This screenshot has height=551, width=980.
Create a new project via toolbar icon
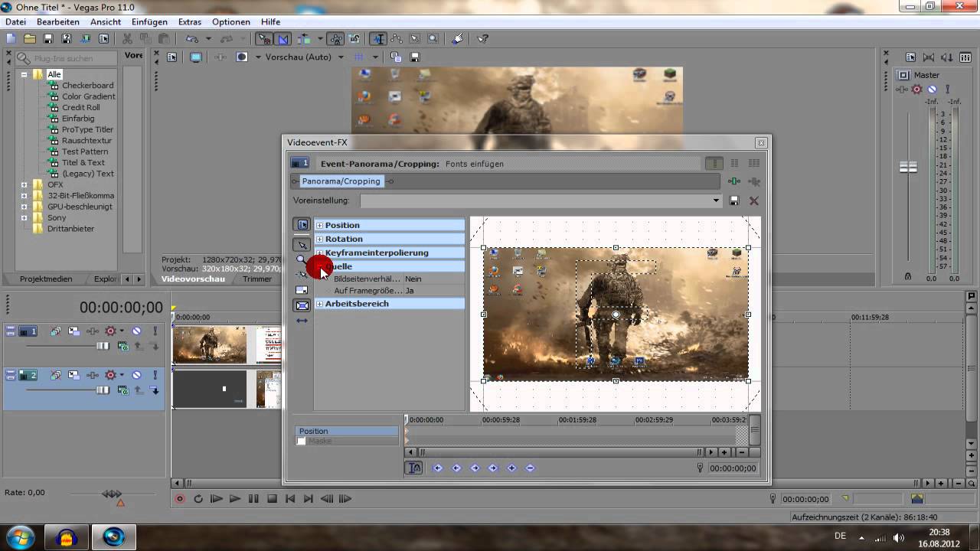pyautogui.click(x=11, y=38)
